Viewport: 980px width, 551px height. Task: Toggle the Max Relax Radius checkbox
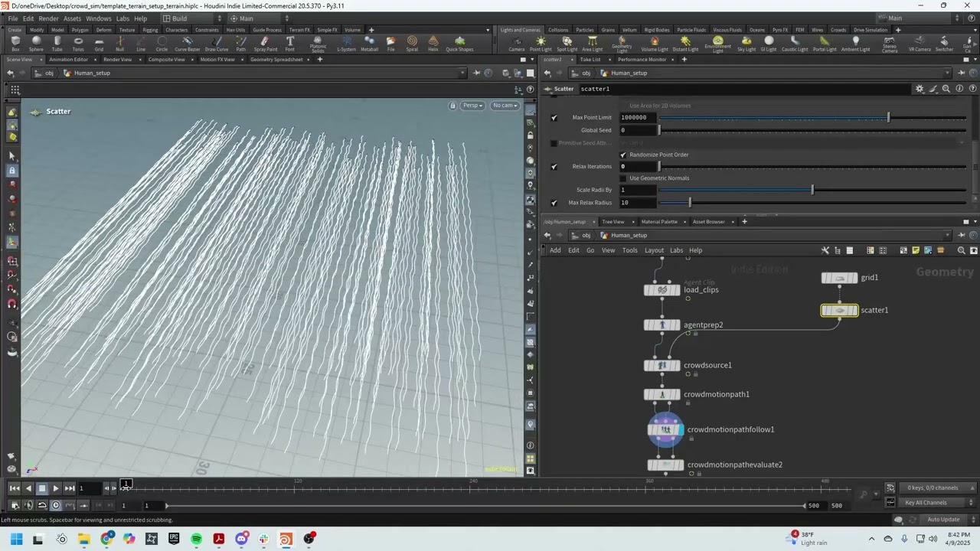[x=554, y=203]
